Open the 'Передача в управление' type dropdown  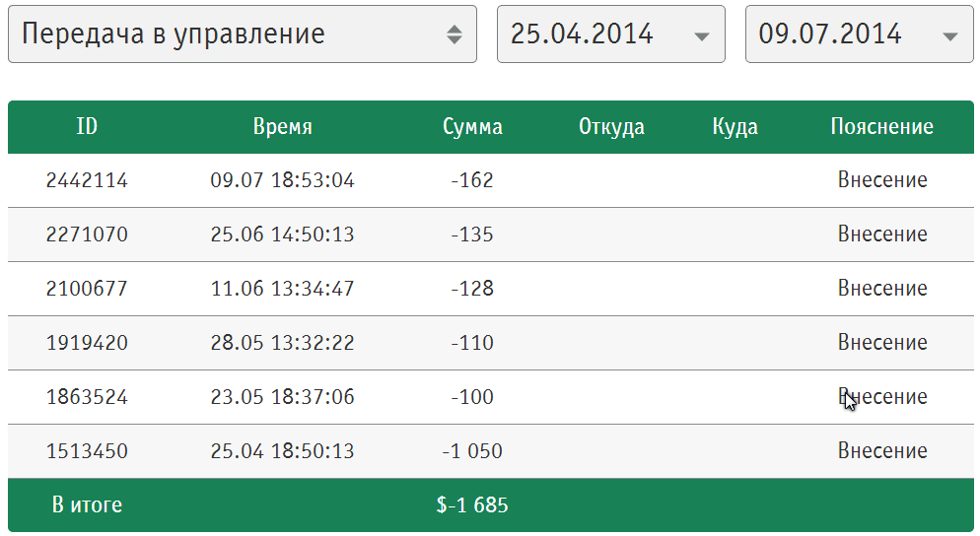coord(242,34)
